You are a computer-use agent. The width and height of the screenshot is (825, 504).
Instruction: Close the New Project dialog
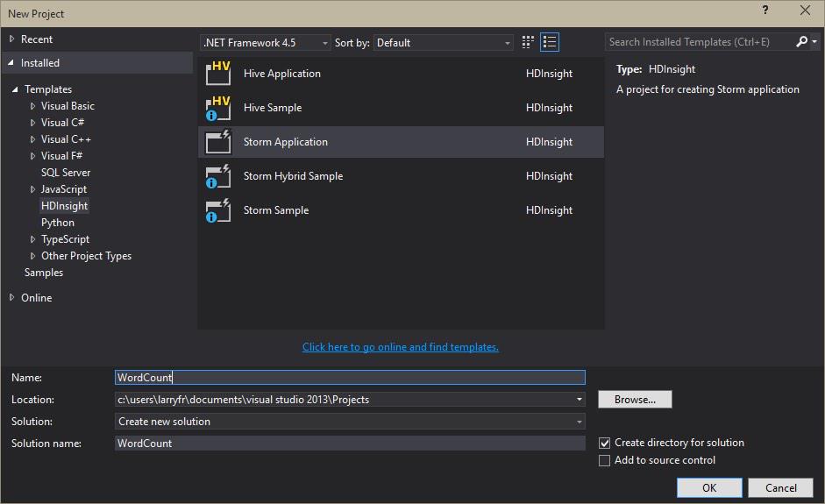tap(805, 10)
